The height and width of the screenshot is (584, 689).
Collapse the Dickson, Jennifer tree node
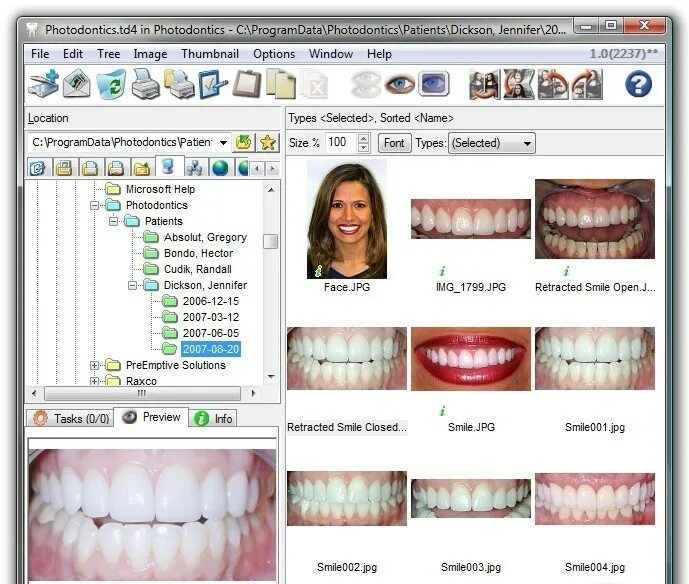coord(132,285)
